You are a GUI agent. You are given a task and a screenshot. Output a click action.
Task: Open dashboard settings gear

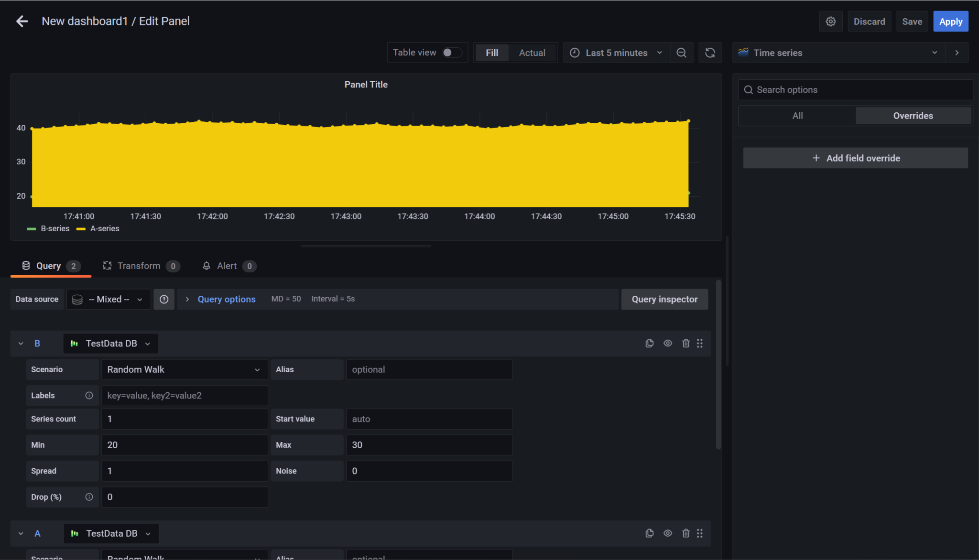click(830, 21)
